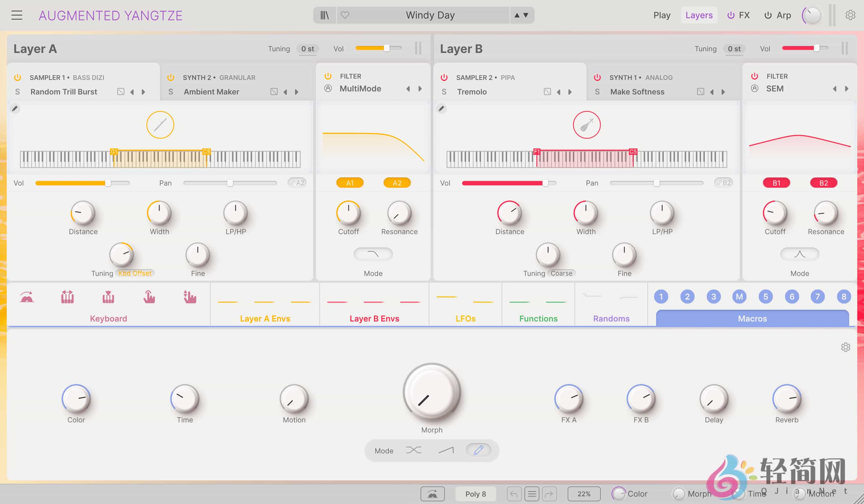Click the A1 filter routing button
864x504 pixels.
(350, 183)
